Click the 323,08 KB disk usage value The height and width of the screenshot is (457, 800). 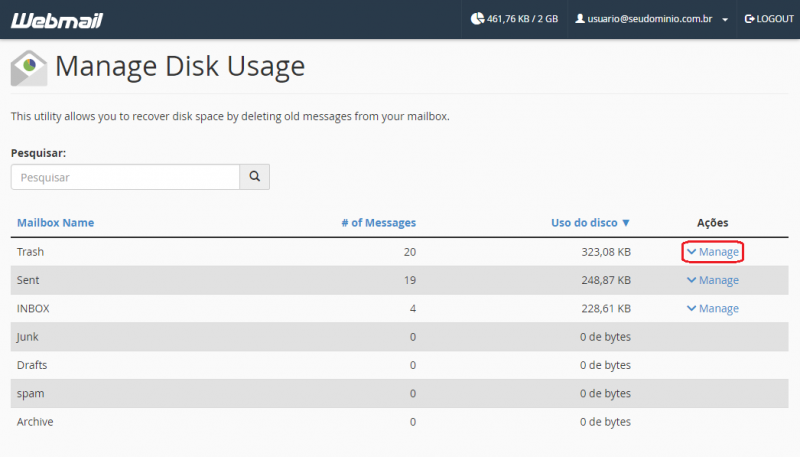606,252
